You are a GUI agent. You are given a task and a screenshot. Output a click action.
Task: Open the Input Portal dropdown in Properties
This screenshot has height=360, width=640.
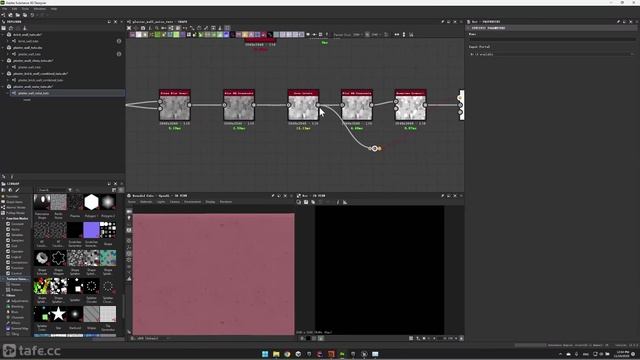(x=552, y=54)
